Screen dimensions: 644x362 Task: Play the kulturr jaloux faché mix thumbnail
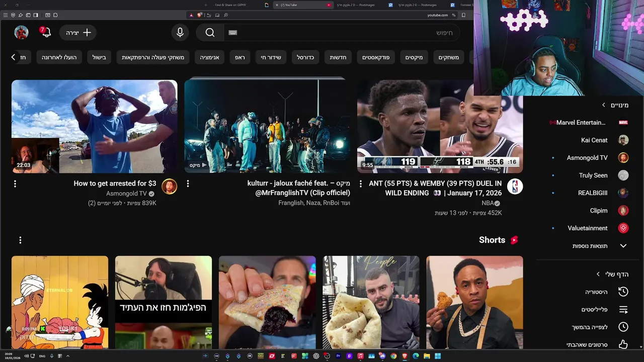coord(267,126)
